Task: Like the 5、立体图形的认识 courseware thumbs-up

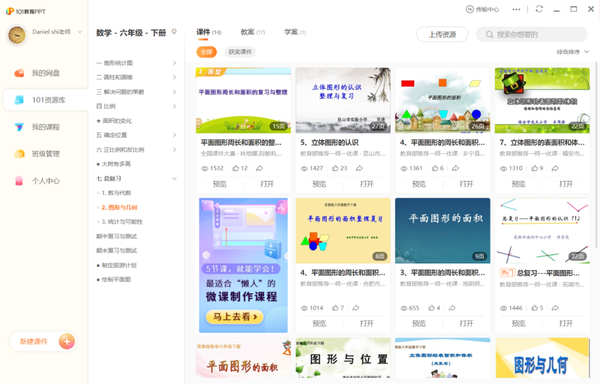Action: [x=335, y=168]
